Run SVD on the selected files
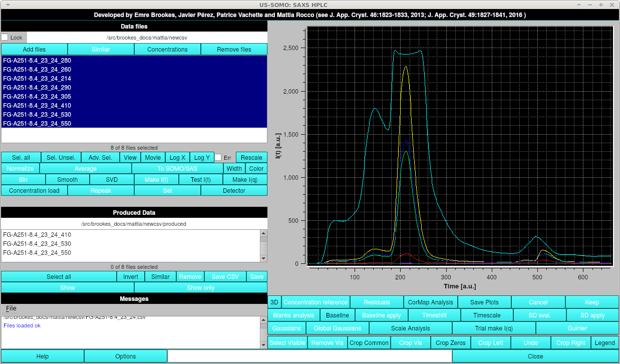Viewport: 620px width, 364px height. (x=111, y=179)
